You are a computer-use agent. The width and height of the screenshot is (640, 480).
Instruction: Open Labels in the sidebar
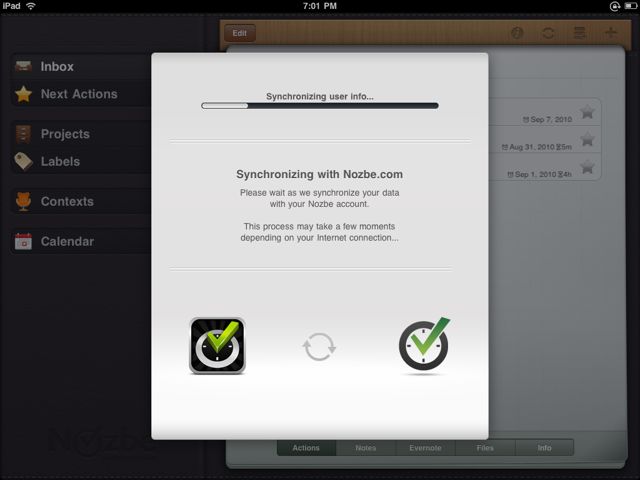point(81,161)
